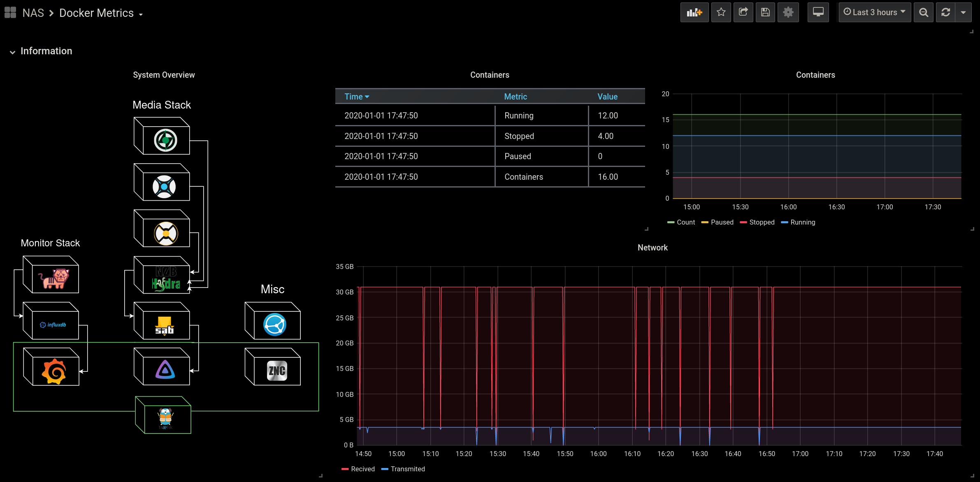Open the Containers table panel title menu
Screen dimensions: 980x482
coord(490,75)
